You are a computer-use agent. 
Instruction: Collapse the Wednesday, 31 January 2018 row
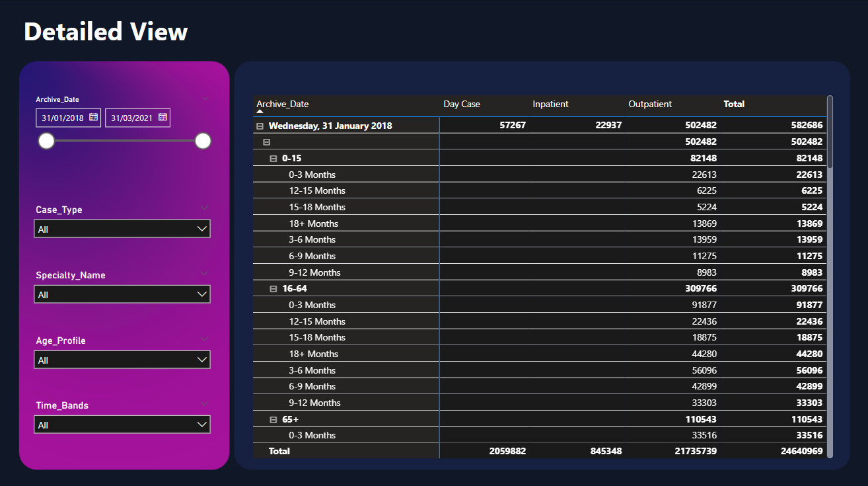(x=260, y=126)
